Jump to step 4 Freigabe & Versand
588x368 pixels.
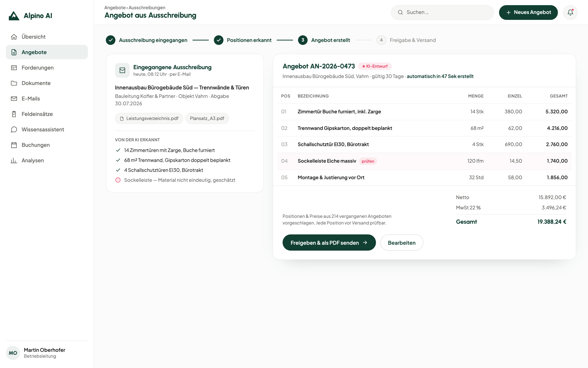pyautogui.click(x=406, y=40)
